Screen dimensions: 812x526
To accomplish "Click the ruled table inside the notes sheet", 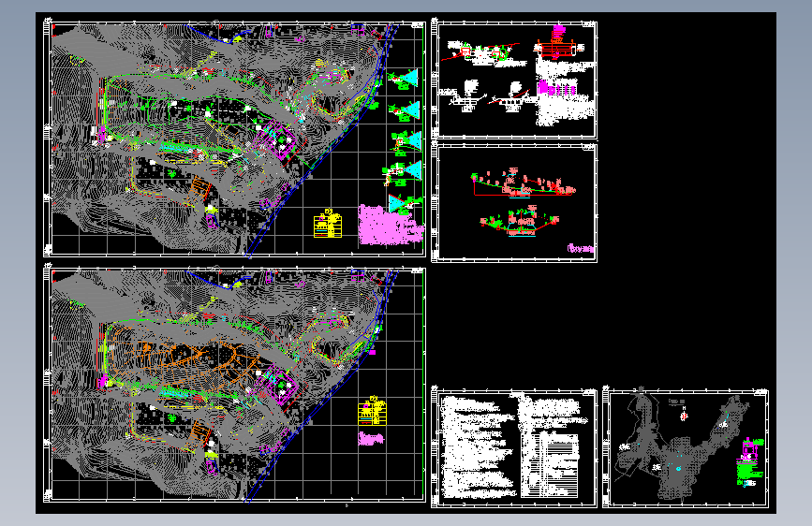I will click(x=558, y=465).
